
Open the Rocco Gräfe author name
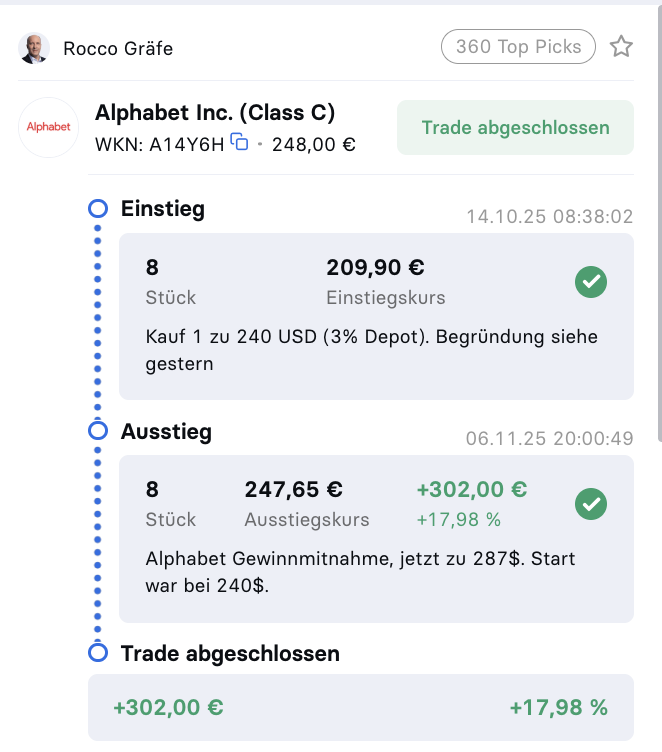(x=118, y=48)
